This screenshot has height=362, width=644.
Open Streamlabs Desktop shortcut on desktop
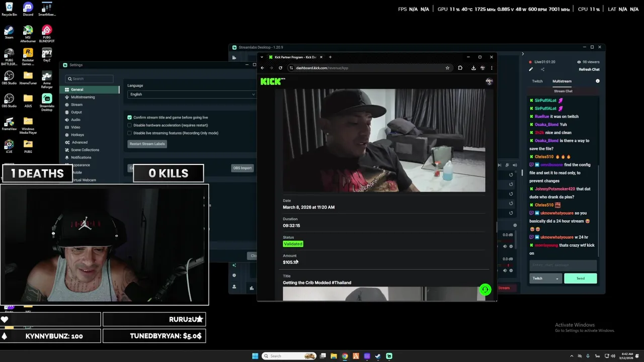click(47, 102)
